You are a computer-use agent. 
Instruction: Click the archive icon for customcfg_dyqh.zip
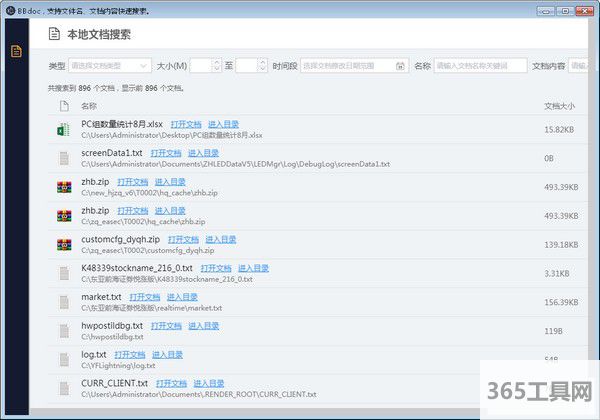(63, 244)
